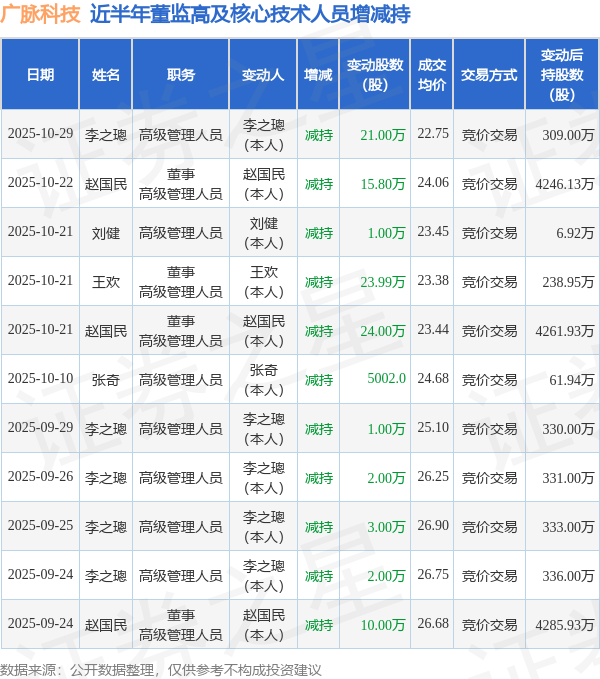Image resolution: width=600 pixels, height=679 pixels.
Task: Click the date cell 2025-09-25
Action: click(x=40, y=525)
